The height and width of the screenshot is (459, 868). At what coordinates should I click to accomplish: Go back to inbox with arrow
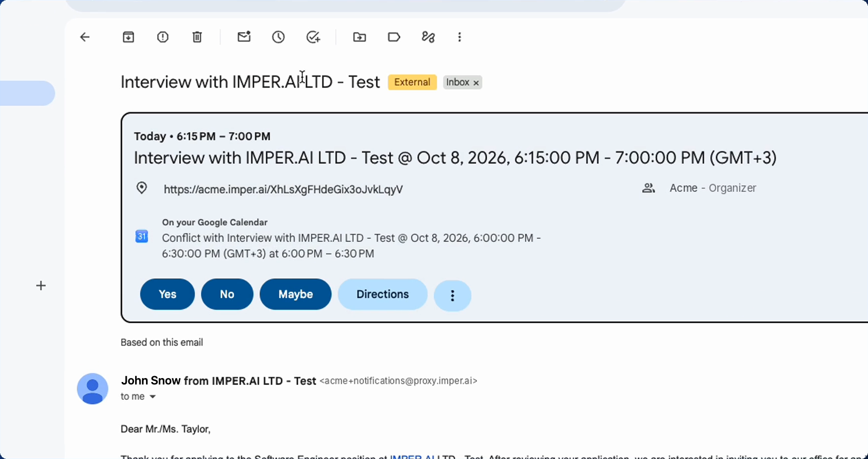(85, 37)
